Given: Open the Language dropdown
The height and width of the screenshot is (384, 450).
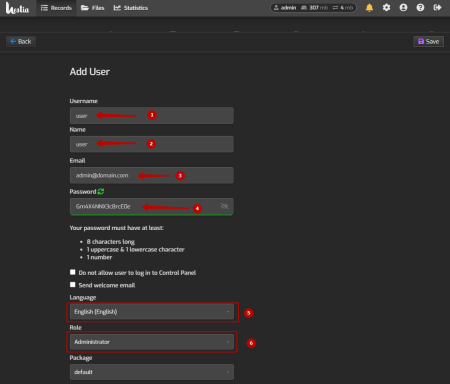Looking at the screenshot, I should [152, 312].
